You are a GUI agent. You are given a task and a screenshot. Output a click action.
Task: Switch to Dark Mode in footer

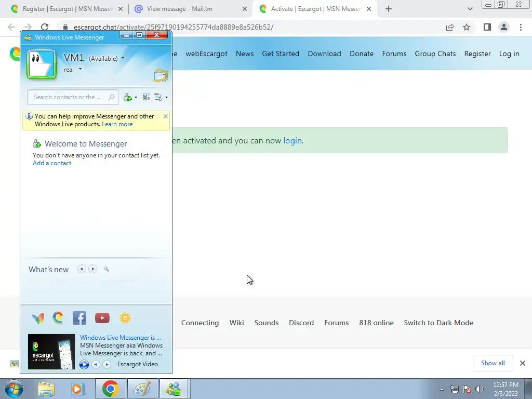438,323
